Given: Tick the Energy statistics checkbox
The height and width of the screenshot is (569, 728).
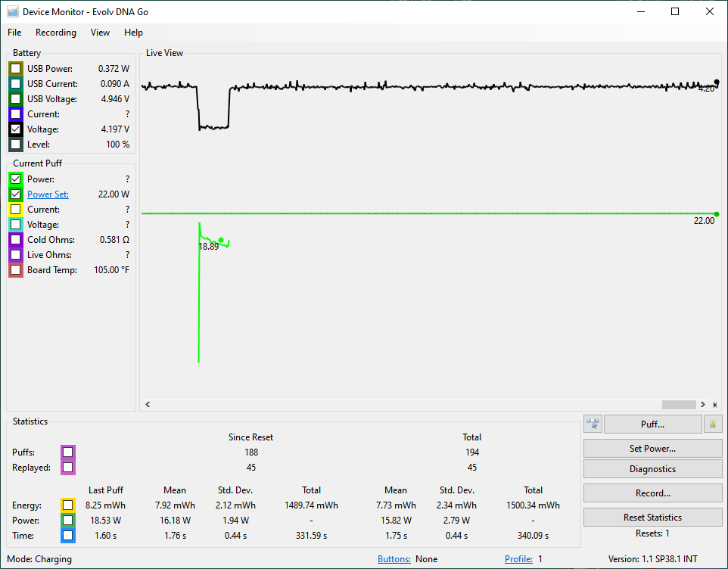Looking at the screenshot, I should tap(68, 505).
